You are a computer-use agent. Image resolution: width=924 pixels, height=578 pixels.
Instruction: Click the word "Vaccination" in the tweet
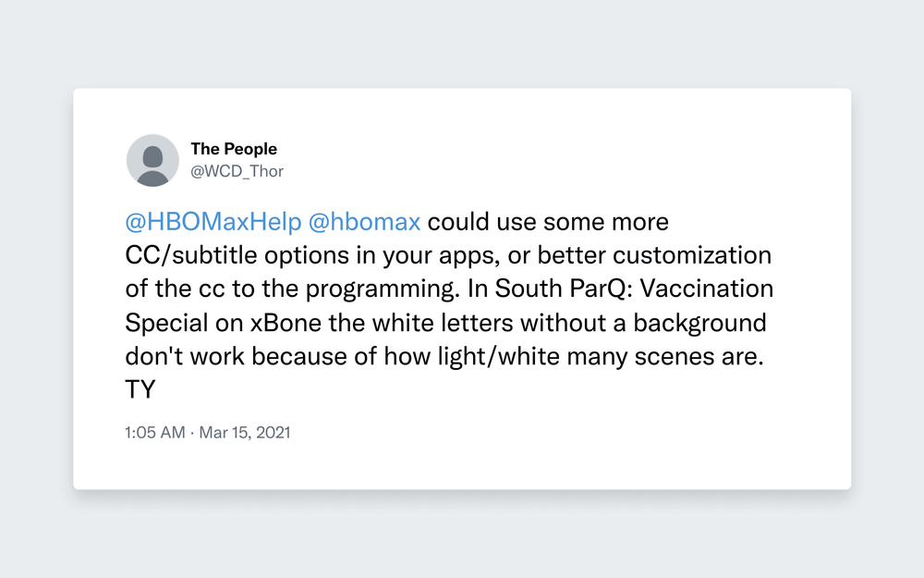(707, 289)
